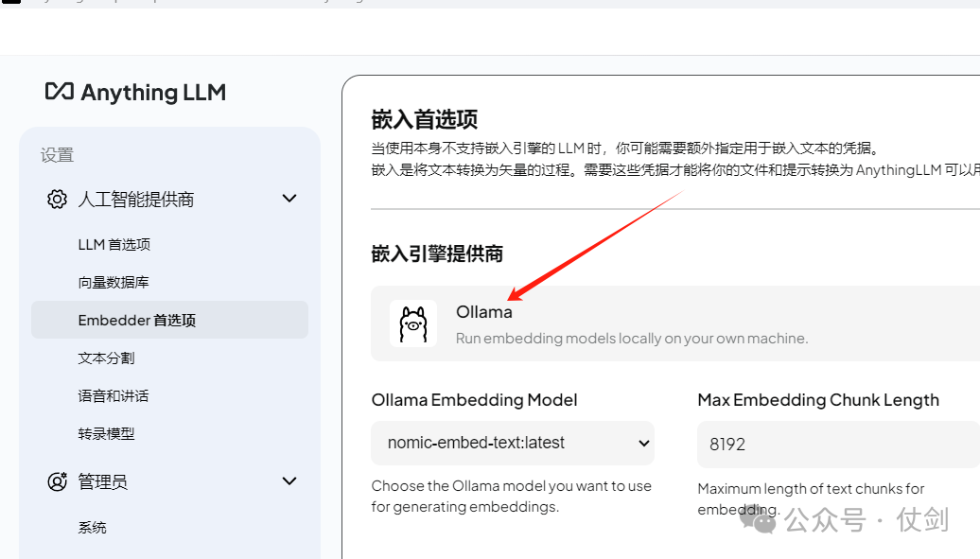Collapse the 管理员 section chevron

click(x=289, y=481)
